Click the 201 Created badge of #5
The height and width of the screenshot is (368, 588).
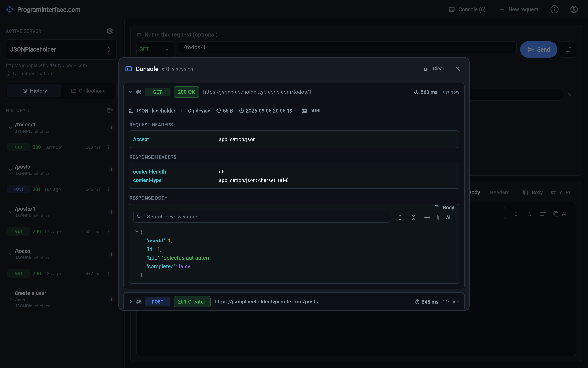tap(192, 302)
